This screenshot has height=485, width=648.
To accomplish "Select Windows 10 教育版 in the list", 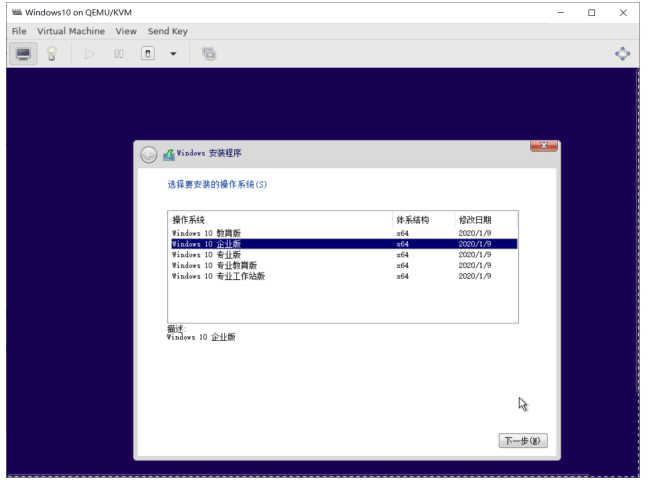I will [344, 233].
